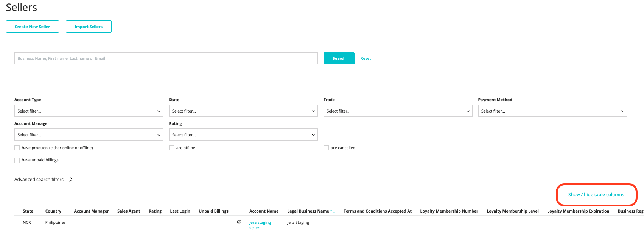Viewport: 644px width, 236px height.
Task: Click the edit icon beside Jera staging seller
Action: click(239, 222)
